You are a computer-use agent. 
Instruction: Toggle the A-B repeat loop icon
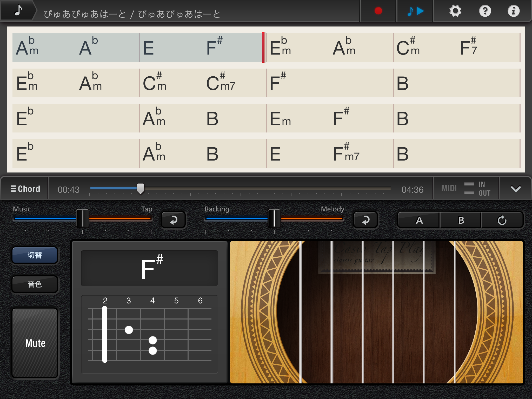(502, 220)
